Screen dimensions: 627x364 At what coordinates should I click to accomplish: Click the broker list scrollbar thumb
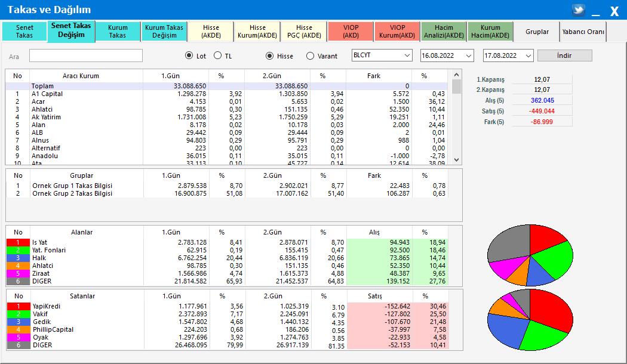pyautogui.click(x=456, y=87)
